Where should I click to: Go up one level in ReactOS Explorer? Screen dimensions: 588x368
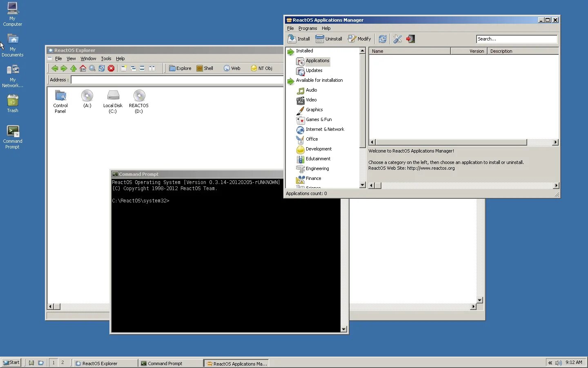click(x=73, y=68)
